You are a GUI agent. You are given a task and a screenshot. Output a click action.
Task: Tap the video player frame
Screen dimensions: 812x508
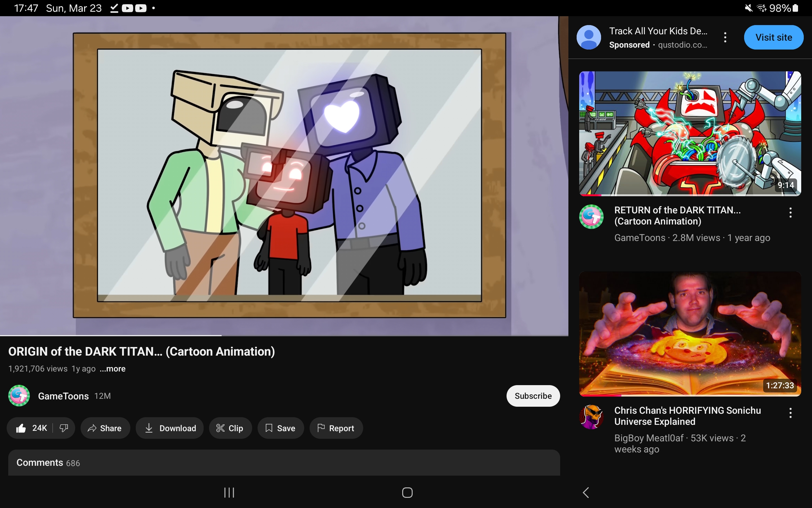(x=284, y=175)
